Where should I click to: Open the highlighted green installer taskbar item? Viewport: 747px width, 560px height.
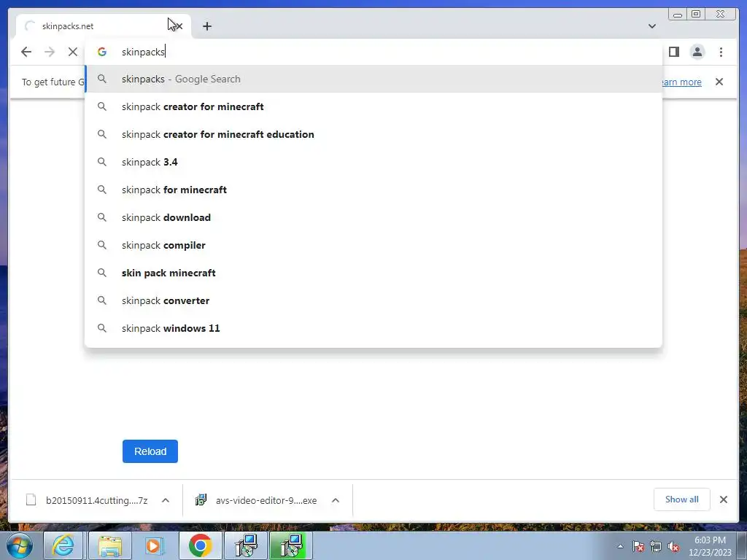point(291,545)
